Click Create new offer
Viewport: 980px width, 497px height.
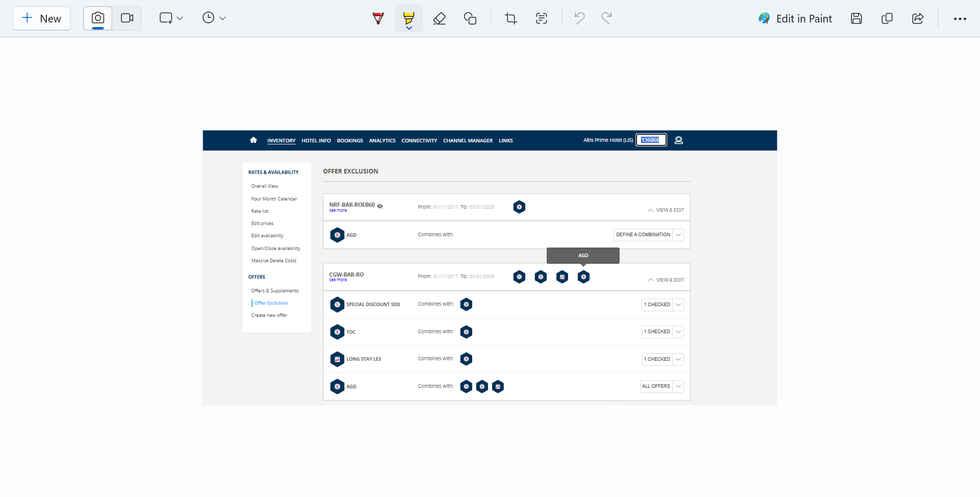[269, 315]
